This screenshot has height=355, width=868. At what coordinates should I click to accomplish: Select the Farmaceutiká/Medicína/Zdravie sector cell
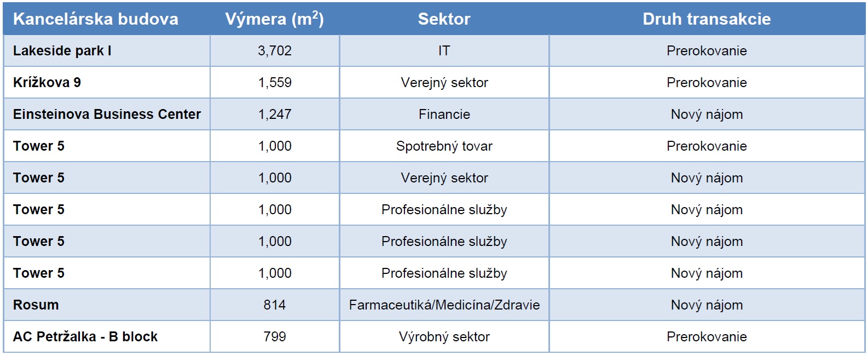444,305
